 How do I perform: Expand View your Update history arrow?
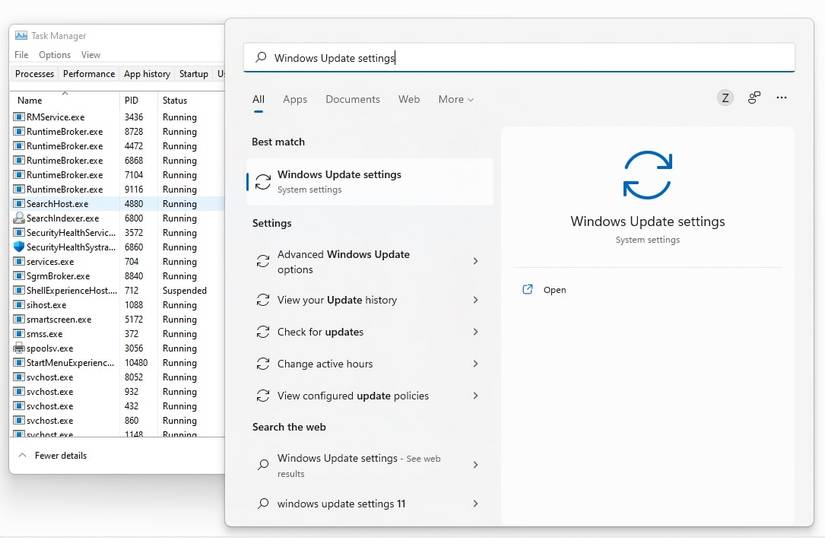[x=475, y=300]
